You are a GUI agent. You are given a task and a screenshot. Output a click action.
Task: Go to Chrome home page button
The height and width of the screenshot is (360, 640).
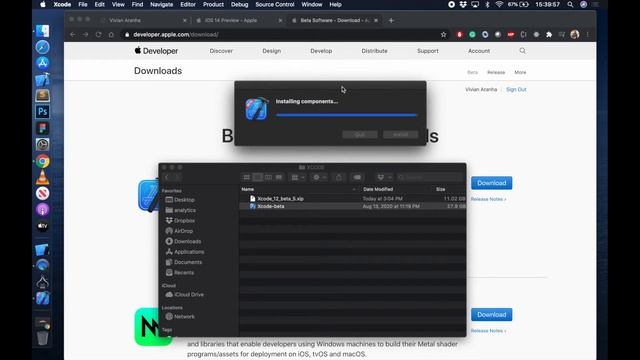[111, 35]
